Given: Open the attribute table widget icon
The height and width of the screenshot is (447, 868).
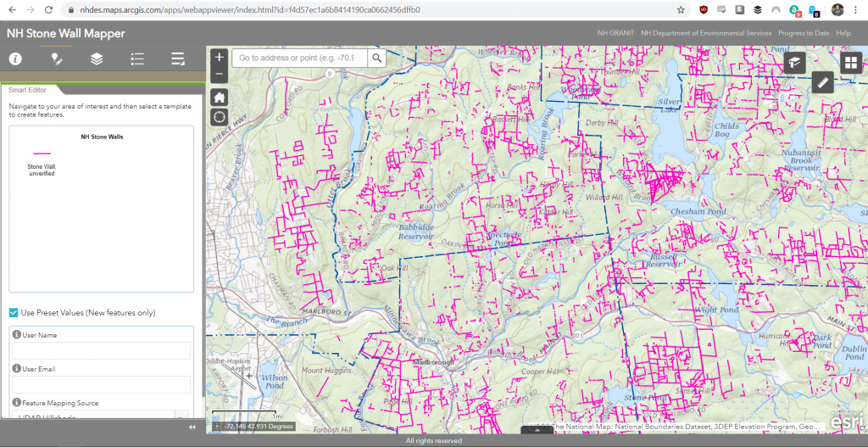Looking at the screenshot, I should click(178, 59).
